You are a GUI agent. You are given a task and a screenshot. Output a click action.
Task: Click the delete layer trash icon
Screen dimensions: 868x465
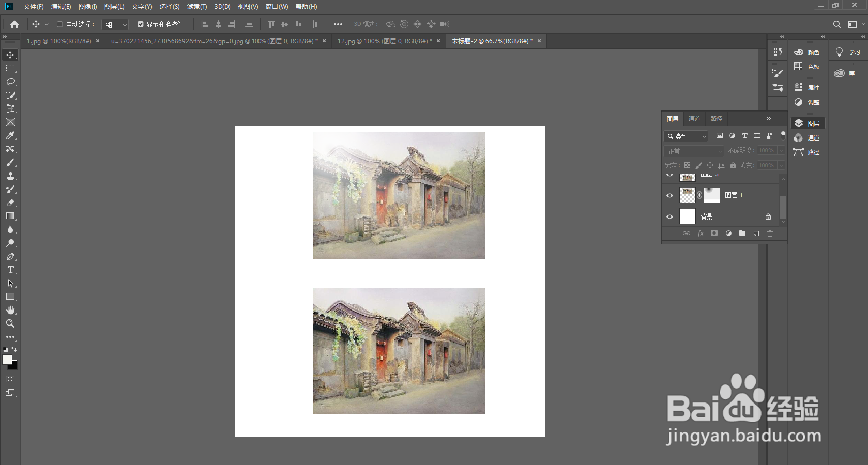(770, 234)
